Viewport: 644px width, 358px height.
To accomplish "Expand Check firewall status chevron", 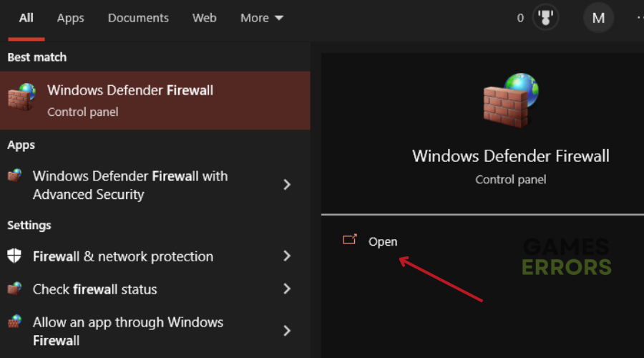I will (x=287, y=289).
